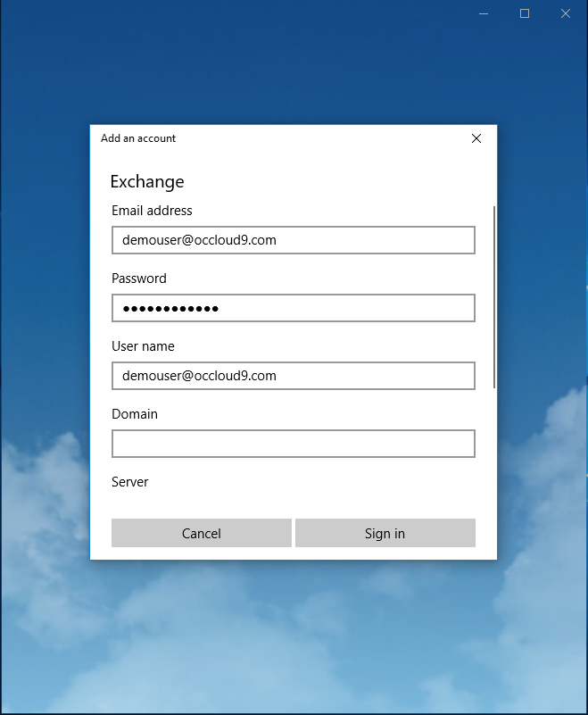Select the User name text box
Viewport: 588px width, 715px height.
[x=294, y=376]
